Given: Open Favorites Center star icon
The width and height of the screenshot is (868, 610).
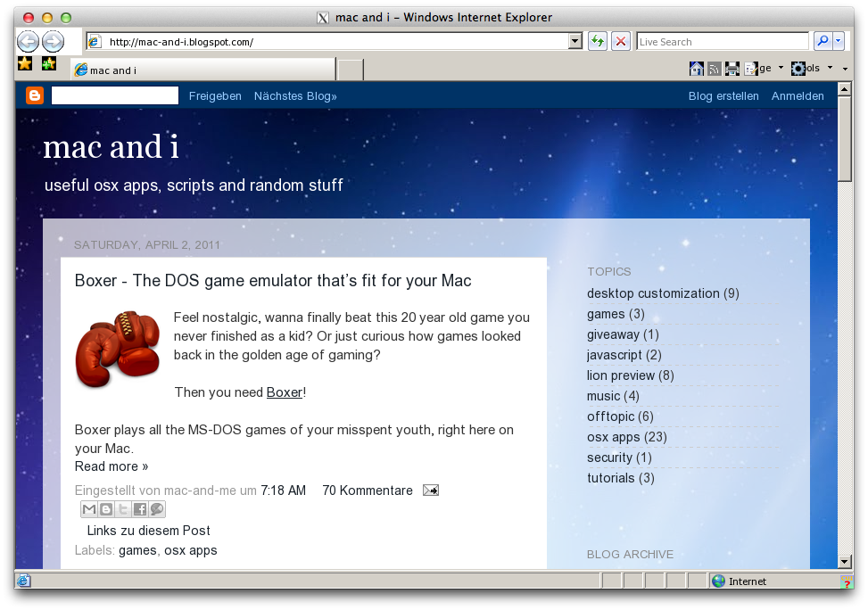Looking at the screenshot, I should point(25,63).
